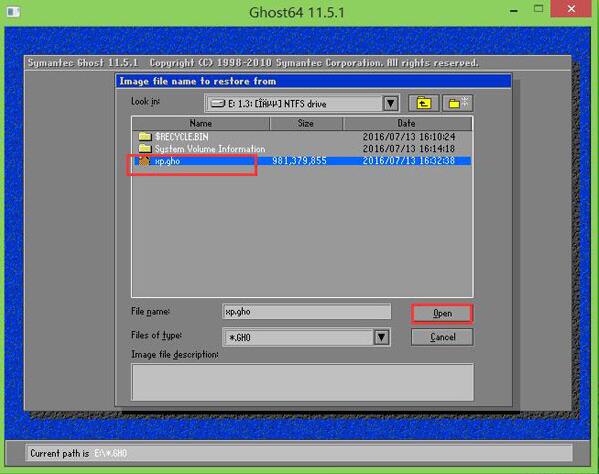
Task: Open the Ghost64 window system menu icon
Action: tap(13, 12)
